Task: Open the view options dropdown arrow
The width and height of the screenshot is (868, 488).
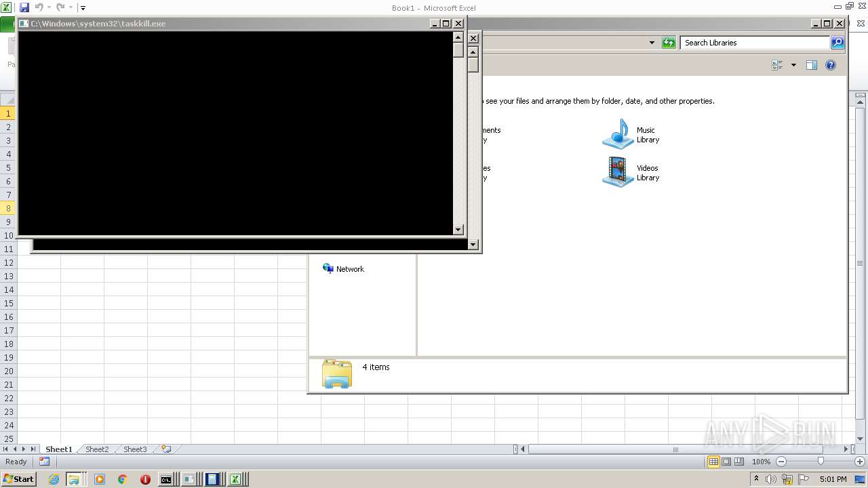Action: [793, 65]
